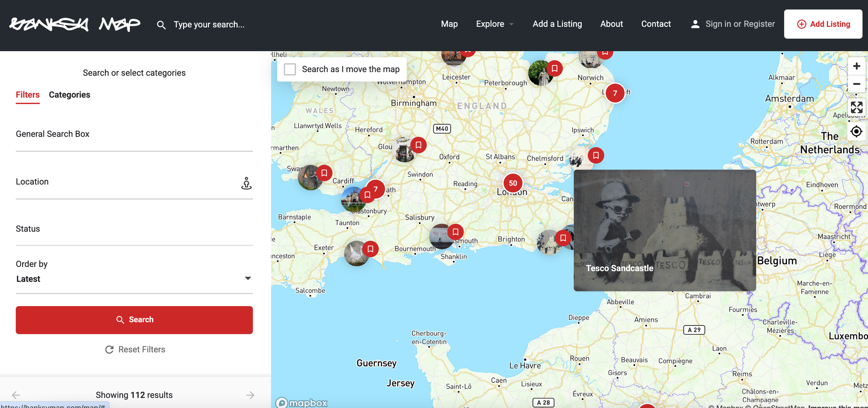Click Reset Filters

point(135,349)
